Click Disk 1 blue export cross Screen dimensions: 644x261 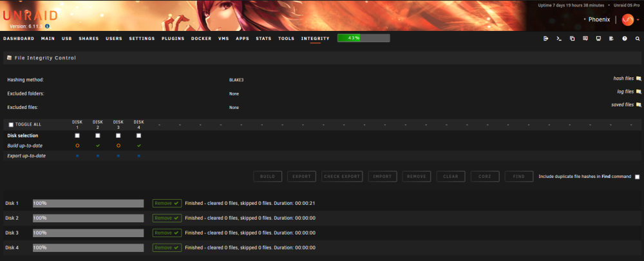click(77, 156)
